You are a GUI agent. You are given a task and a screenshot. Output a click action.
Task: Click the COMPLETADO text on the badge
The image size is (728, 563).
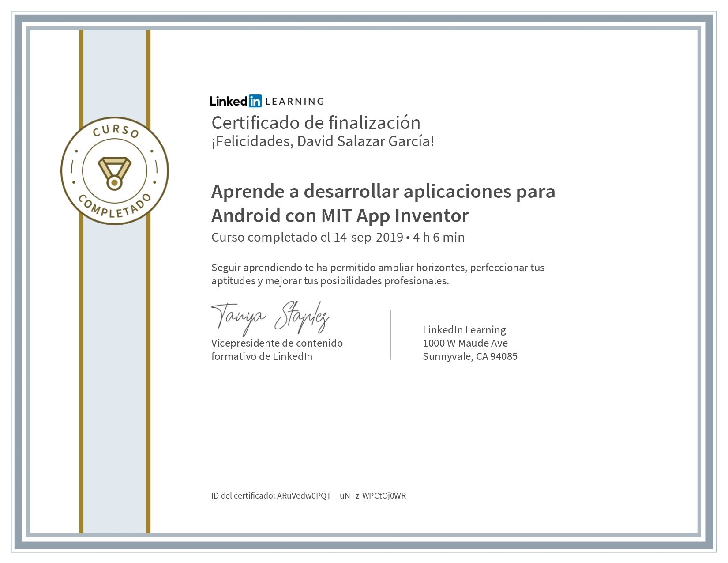tap(114, 208)
